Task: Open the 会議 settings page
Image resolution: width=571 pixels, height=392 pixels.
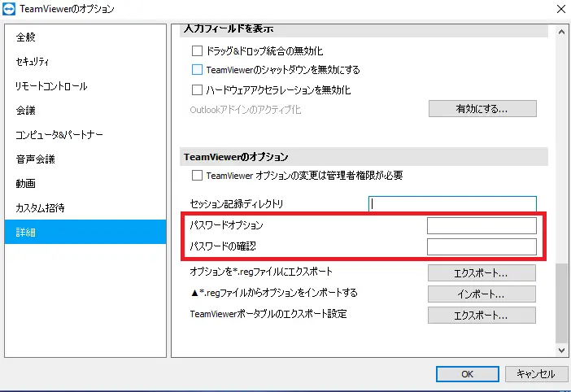Action: point(85,111)
